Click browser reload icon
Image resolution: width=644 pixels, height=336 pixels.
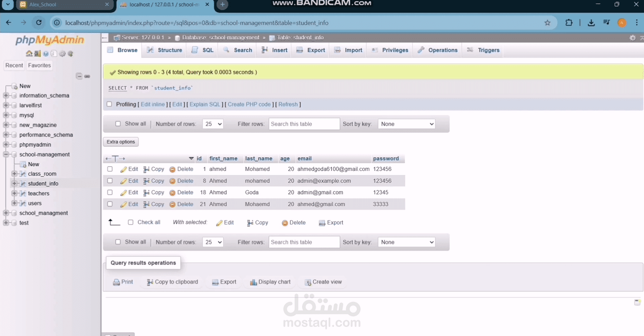tap(39, 23)
